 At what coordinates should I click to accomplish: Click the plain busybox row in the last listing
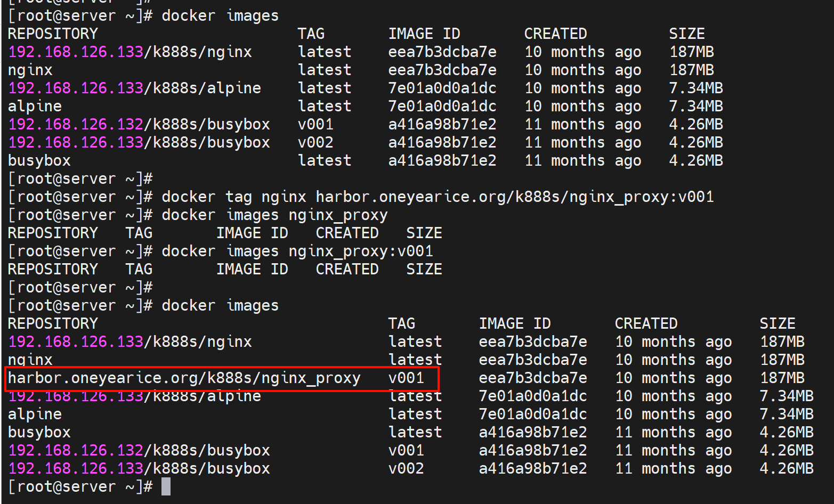click(x=39, y=433)
